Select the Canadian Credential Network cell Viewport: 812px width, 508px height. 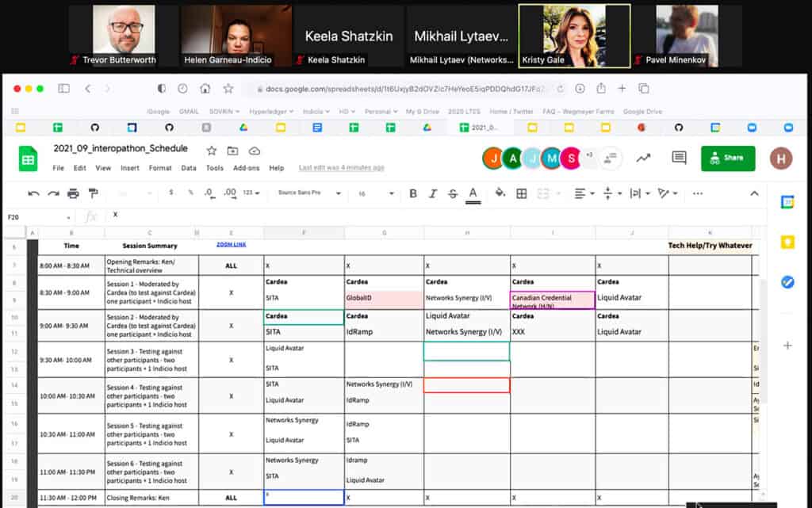(x=553, y=300)
